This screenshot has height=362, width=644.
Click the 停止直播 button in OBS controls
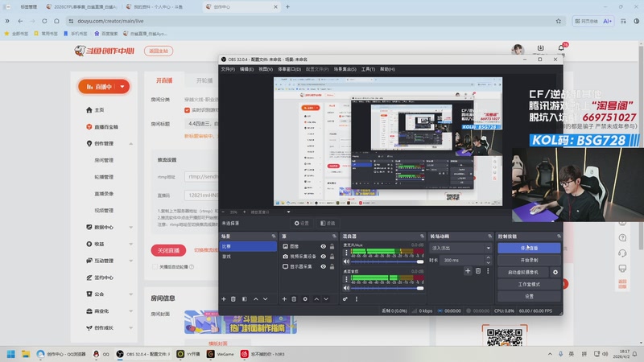(x=529, y=249)
